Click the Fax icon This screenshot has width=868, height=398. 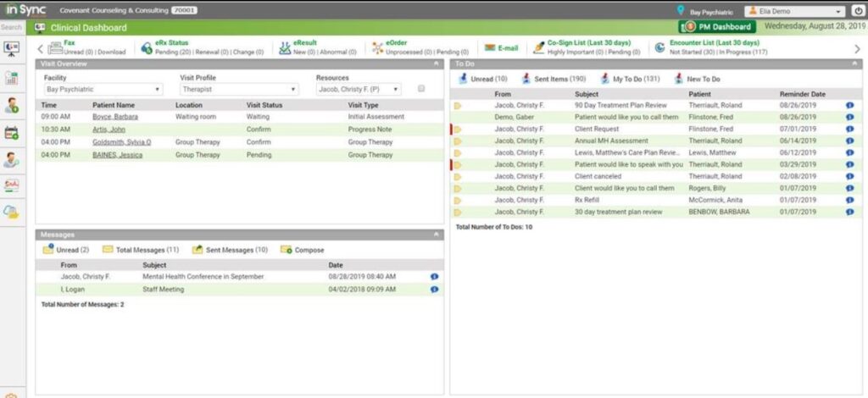(55, 48)
